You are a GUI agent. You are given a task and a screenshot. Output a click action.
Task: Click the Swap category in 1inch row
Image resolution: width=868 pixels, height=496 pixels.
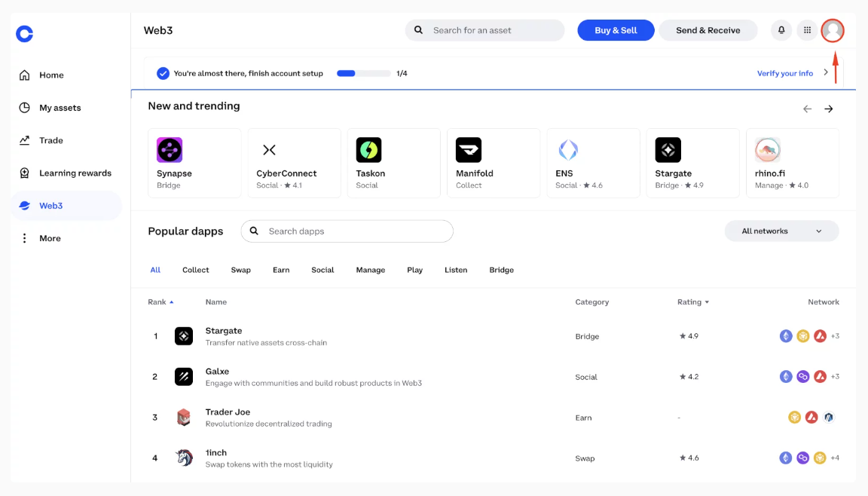[585, 458]
